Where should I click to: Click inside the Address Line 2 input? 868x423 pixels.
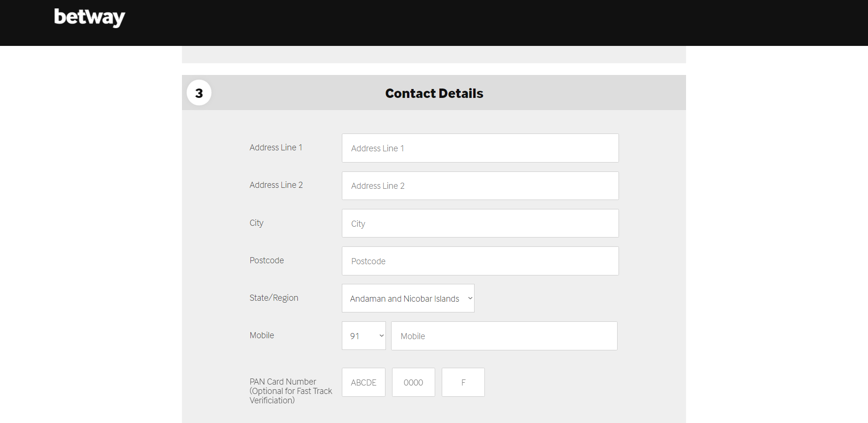(x=480, y=186)
